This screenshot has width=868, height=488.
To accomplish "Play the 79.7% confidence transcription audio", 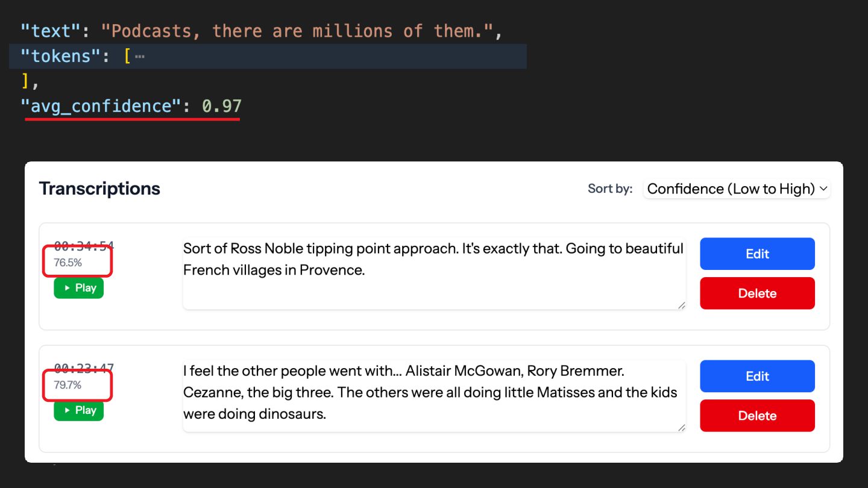I will click(79, 410).
